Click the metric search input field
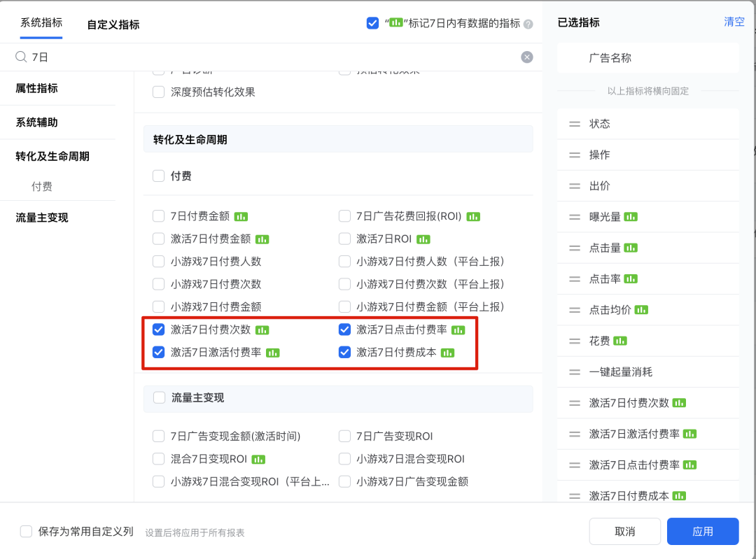Viewport: 756px width, 559px height. click(273, 57)
